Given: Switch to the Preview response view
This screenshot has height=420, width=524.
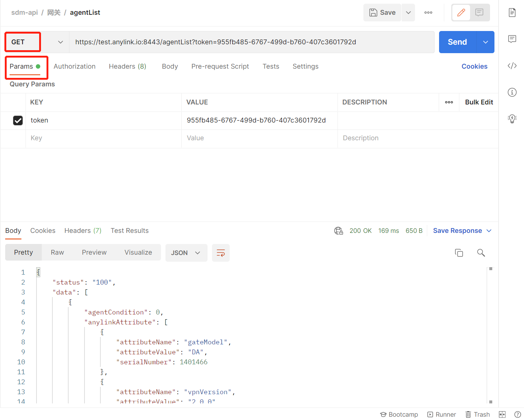Looking at the screenshot, I should (x=94, y=252).
